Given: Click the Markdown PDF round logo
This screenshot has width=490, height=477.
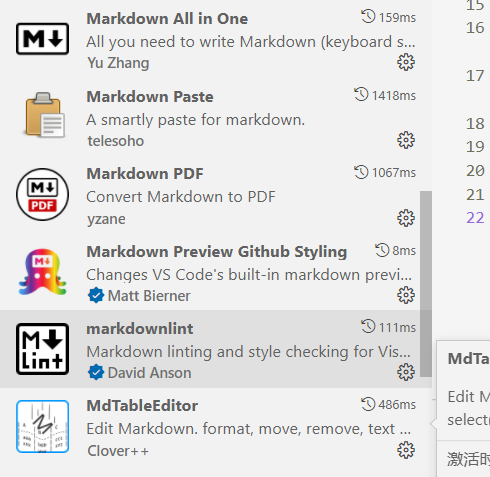Looking at the screenshot, I should 42,195.
